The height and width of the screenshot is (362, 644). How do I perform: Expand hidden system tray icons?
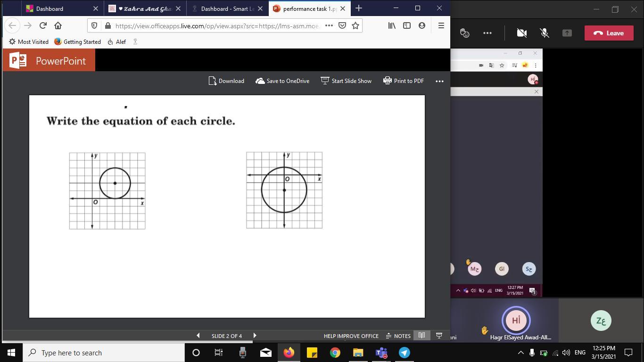coord(520,353)
